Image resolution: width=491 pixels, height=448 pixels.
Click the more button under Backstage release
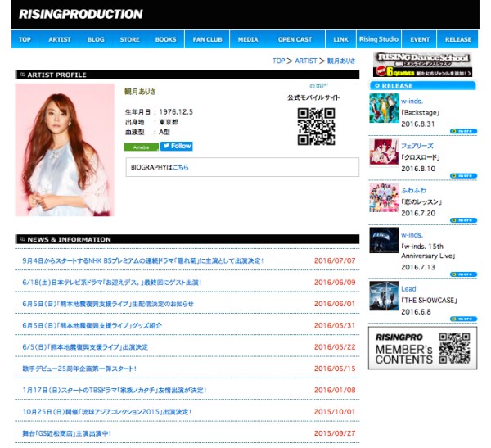[x=464, y=131]
